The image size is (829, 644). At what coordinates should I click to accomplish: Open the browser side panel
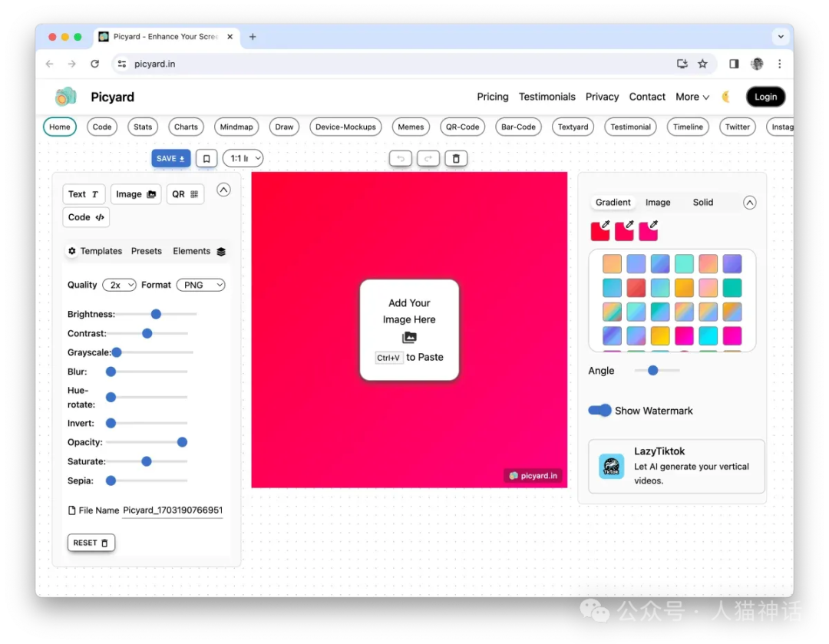734,64
